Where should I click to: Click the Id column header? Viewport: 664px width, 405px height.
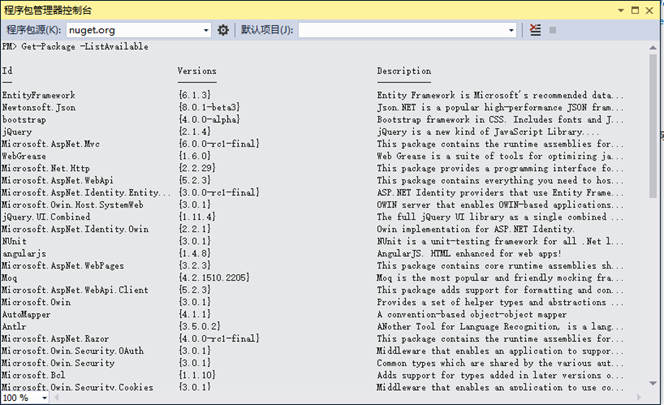tap(7, 71)
